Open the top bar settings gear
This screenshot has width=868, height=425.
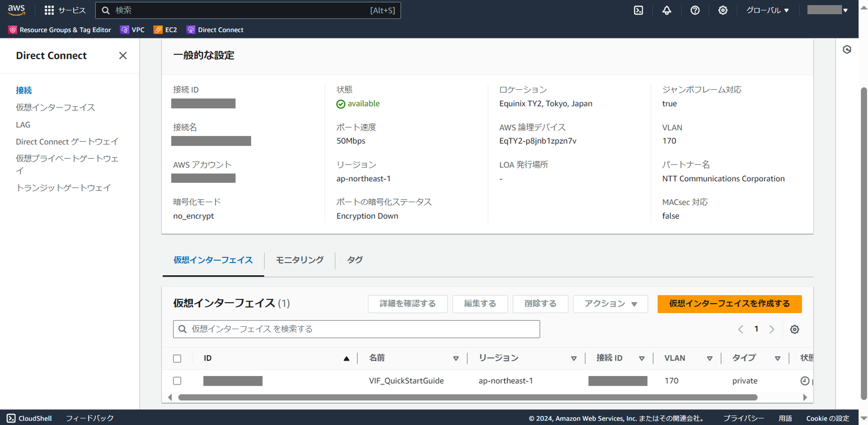pos(723,11)
